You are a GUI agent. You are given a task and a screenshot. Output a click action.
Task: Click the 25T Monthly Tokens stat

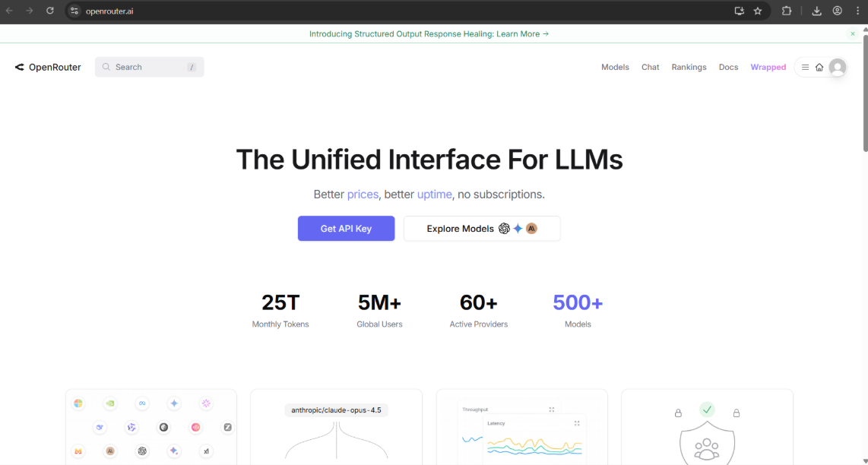tap(280, 310)
